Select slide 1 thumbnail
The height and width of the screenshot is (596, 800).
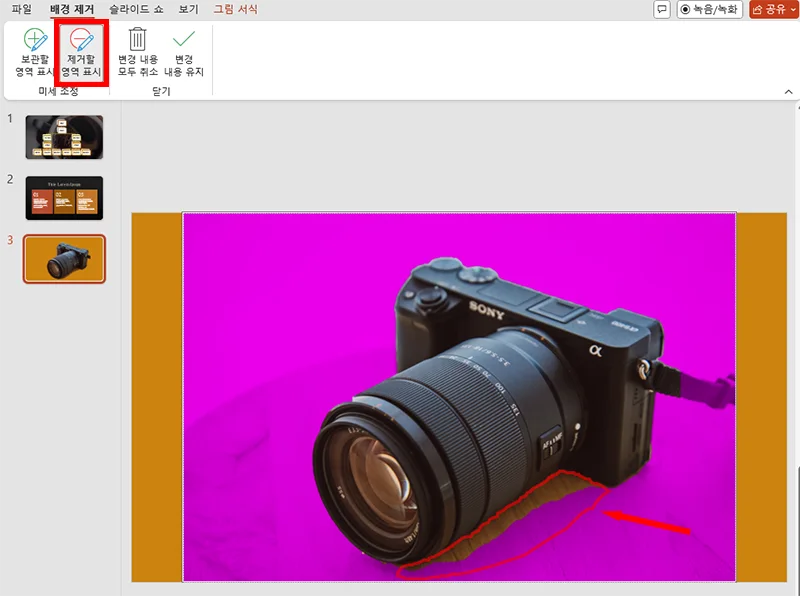coord(64,137)
